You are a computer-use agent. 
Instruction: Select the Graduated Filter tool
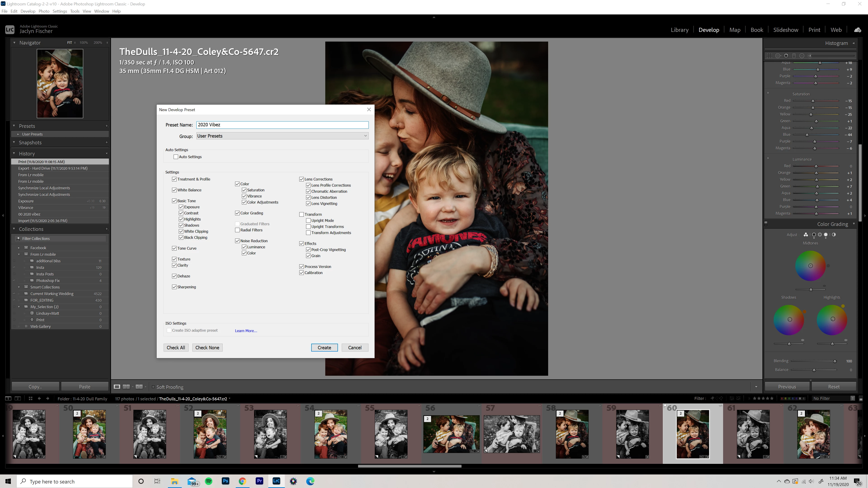794,56
